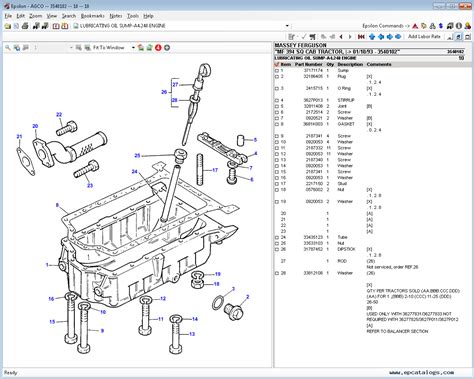Tick the checkbox for item 26 DIPSTICK

(277, 249)
